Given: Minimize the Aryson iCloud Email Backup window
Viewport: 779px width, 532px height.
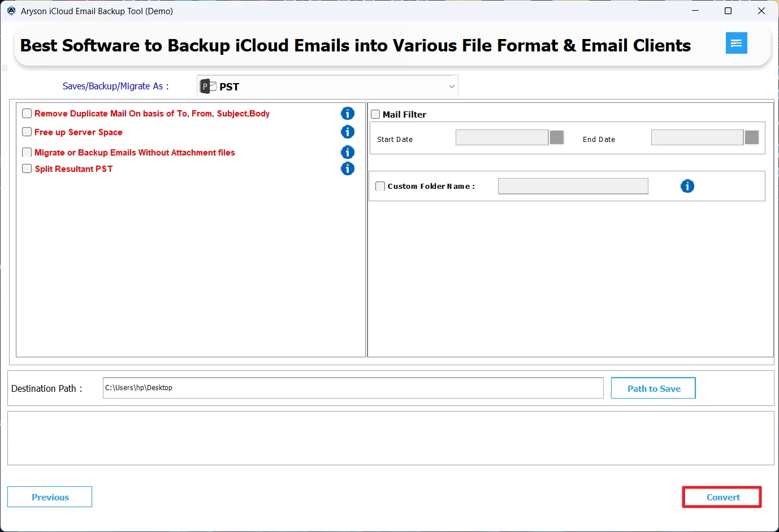Looking at the screenshot, I should [x=695, y=11].
